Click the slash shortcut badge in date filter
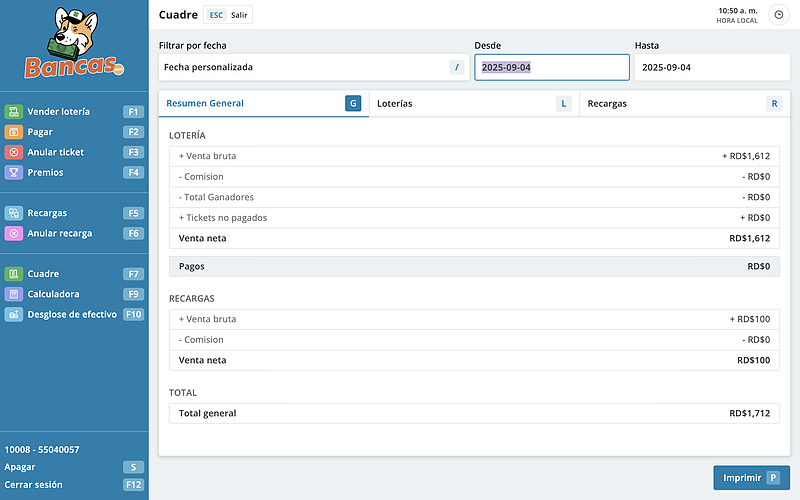This screenshot has width=800, height=500. tap(457, 67)
